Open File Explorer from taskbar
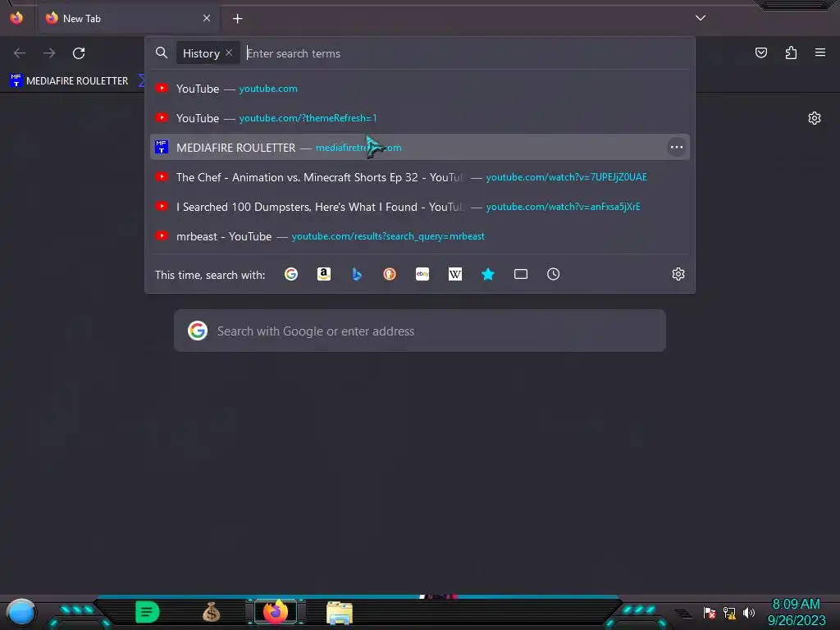840x630 pixels. pyautogui.click(x=340, y=613)
